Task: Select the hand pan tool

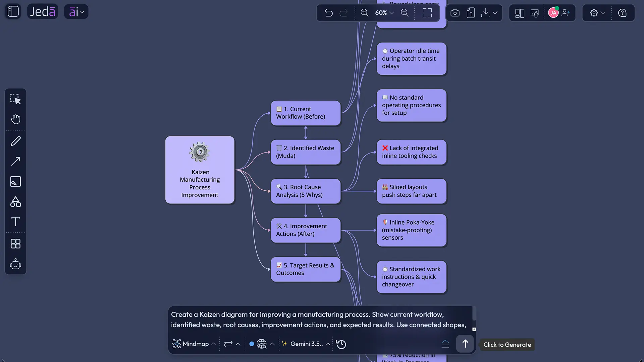Action: [15, 119]
